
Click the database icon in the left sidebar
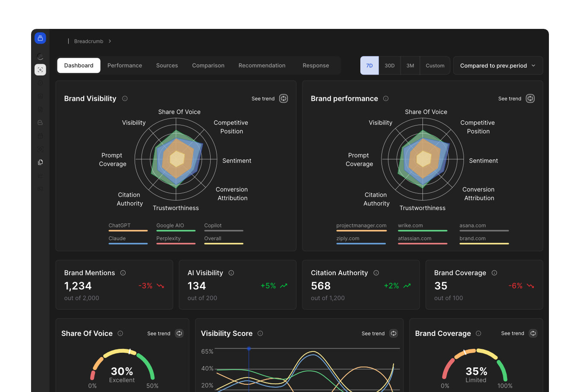pyautogui.click(x=40, y=122)
